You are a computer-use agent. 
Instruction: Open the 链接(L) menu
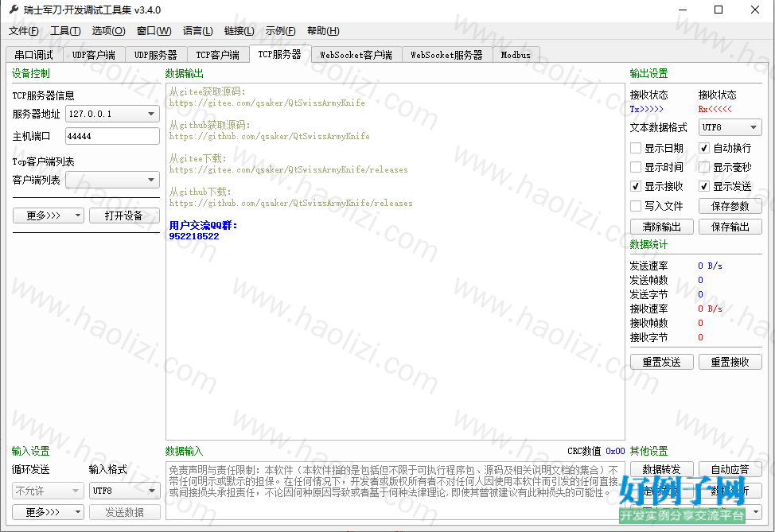click(240, 31)
